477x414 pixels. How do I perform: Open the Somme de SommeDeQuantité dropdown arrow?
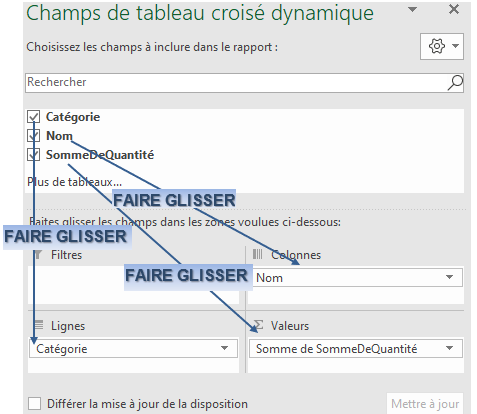449,348
